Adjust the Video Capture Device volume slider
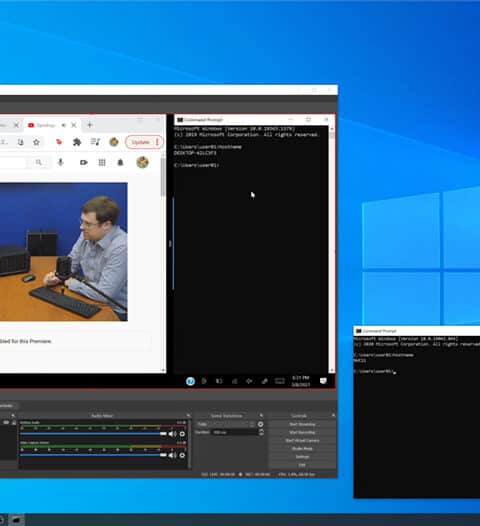 93,455
